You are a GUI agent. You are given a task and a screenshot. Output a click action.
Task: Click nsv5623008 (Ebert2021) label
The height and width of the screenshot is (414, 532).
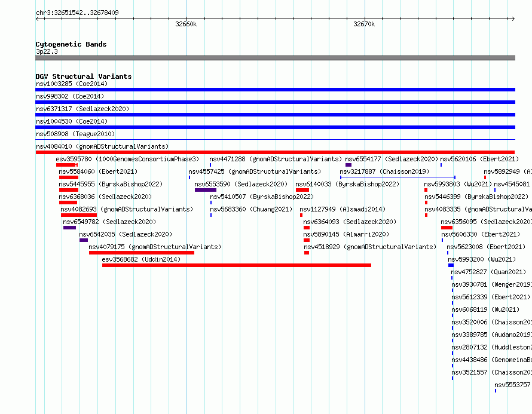[486, 247]
